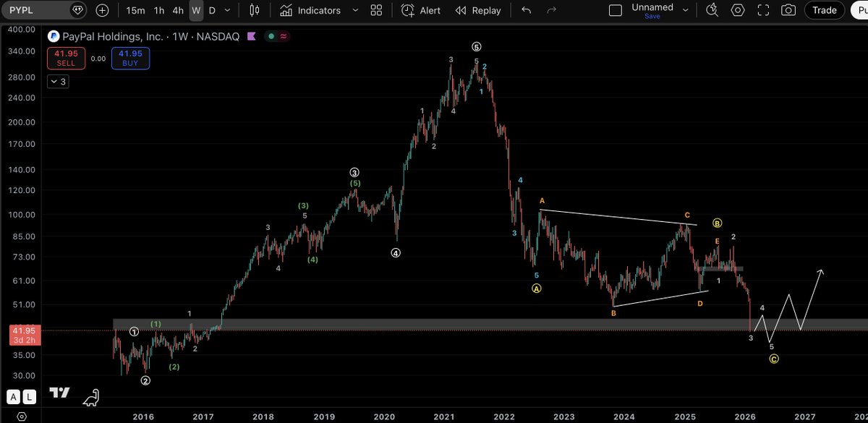Enter fullscreen mode
This screenshot has height=423, width=868.
(763, 10)
